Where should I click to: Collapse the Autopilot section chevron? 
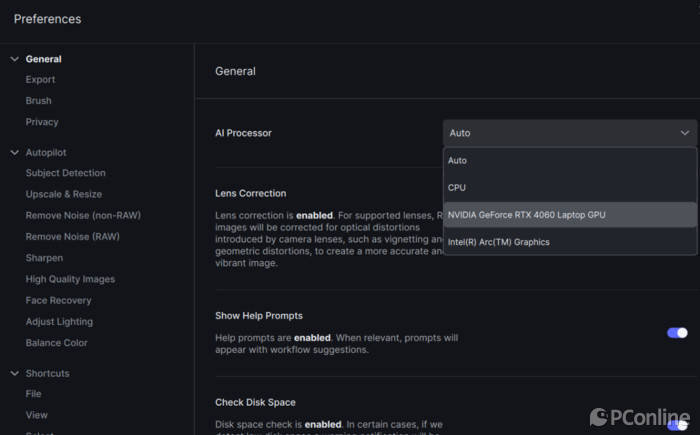click(x=14, y=152)
